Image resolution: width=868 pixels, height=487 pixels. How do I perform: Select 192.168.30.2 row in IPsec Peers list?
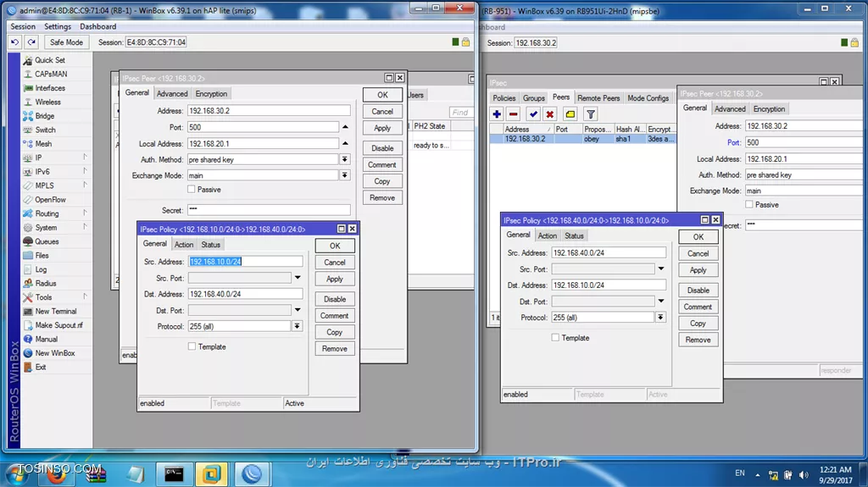(582, 139)
